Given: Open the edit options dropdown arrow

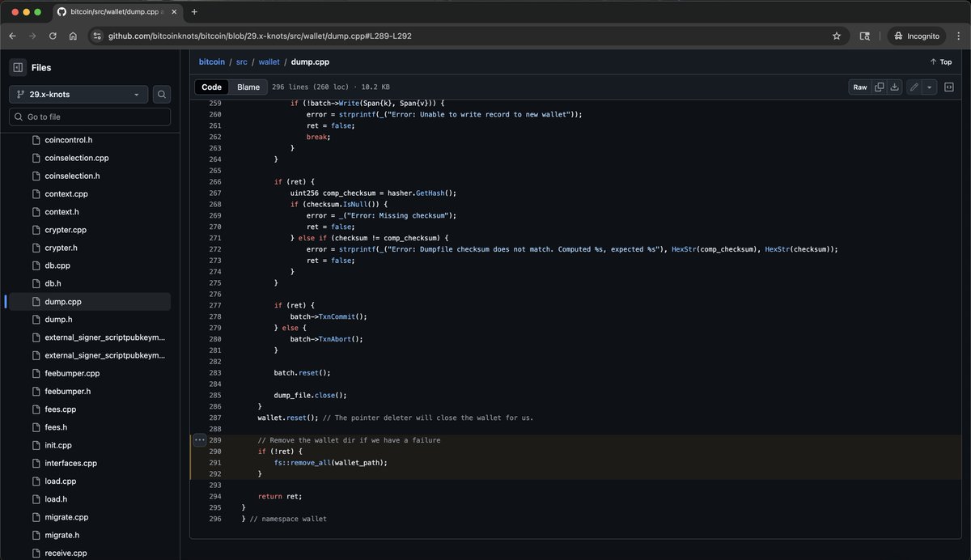Looking at the screenshot, I should pos(929,87).
